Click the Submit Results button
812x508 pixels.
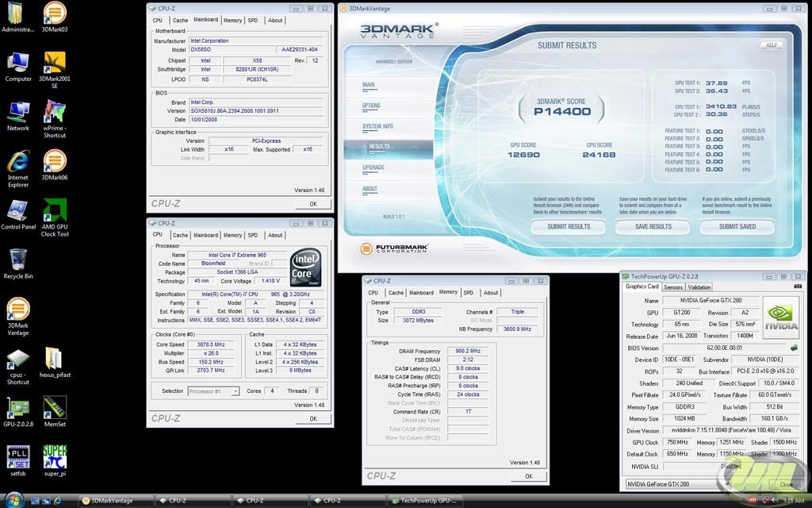569,226
